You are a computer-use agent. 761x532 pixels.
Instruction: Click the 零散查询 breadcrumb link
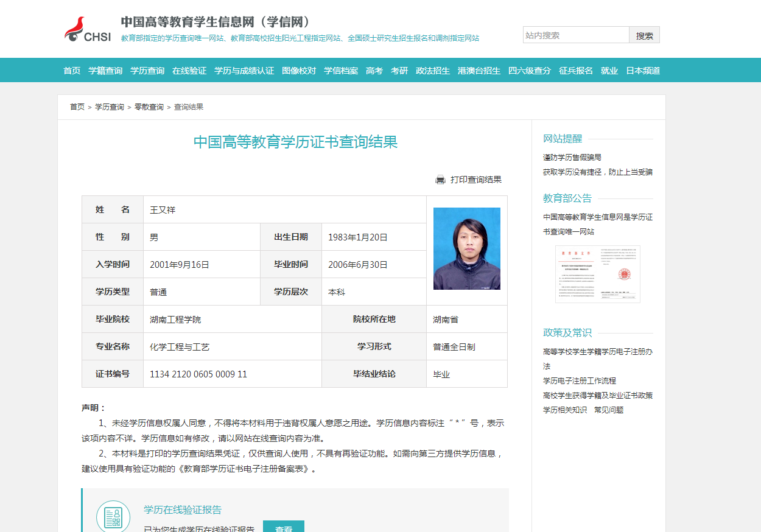[x=149, y=107]
